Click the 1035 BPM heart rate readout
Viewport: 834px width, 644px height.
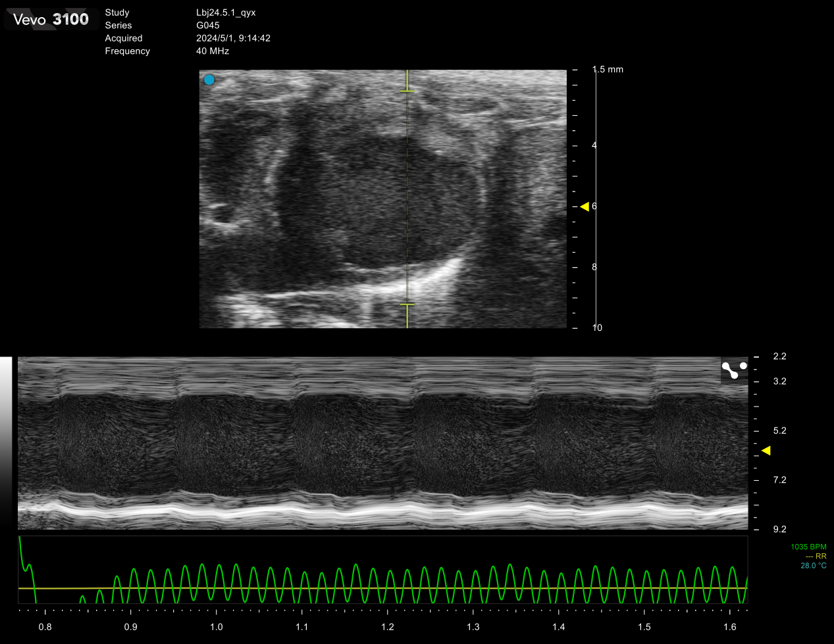(x=808, y=547)
